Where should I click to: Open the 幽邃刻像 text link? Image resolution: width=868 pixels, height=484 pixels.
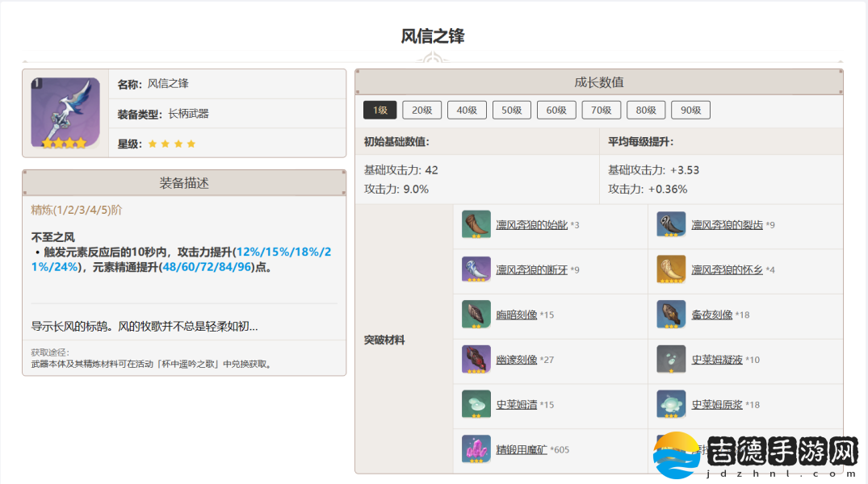(x=517, y=360)
